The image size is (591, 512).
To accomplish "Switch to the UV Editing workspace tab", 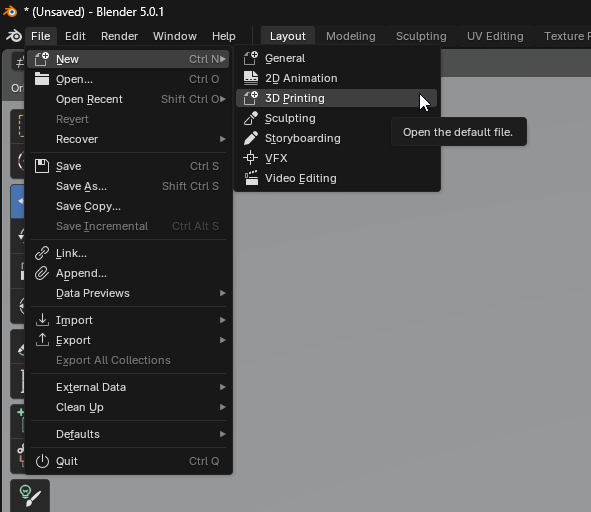I will click(495, 36).
